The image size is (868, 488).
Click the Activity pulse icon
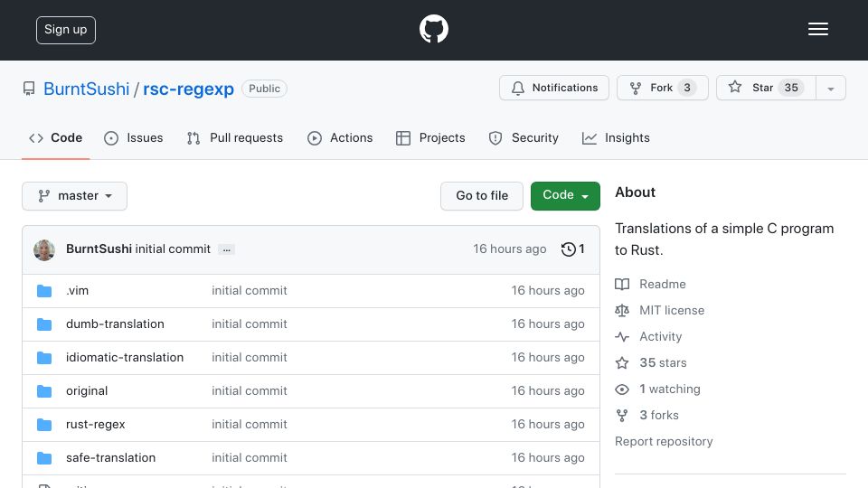[622, 336]
